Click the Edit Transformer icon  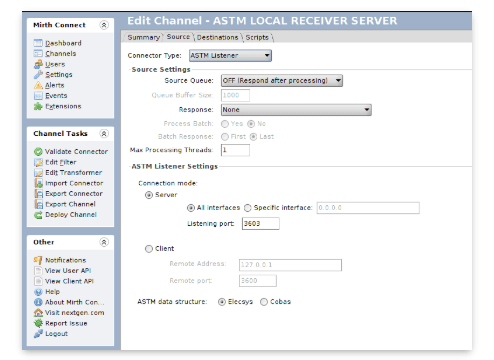(38, 173)
